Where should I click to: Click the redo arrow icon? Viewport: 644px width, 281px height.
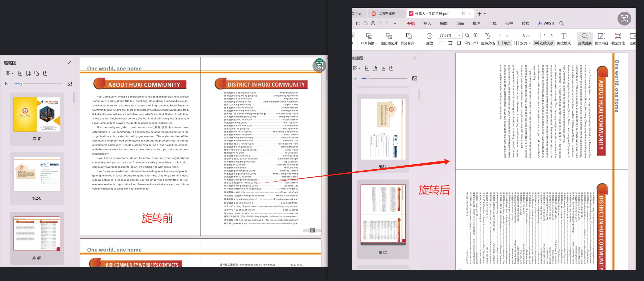point(388,23)
